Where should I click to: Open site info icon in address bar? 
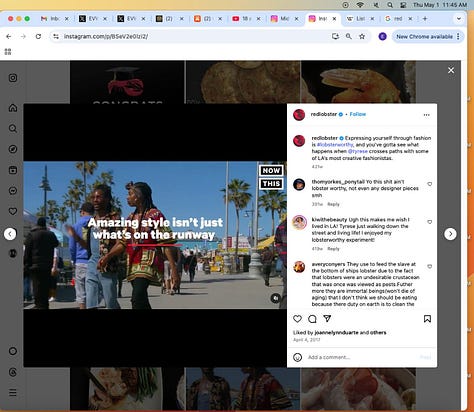[56, 36]
